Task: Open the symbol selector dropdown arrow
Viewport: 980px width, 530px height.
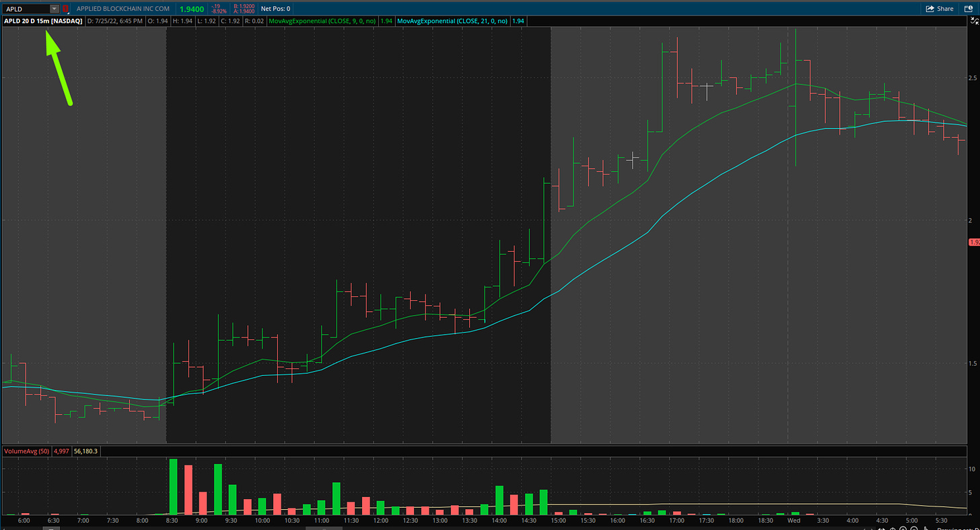Action: click(55, 9)
